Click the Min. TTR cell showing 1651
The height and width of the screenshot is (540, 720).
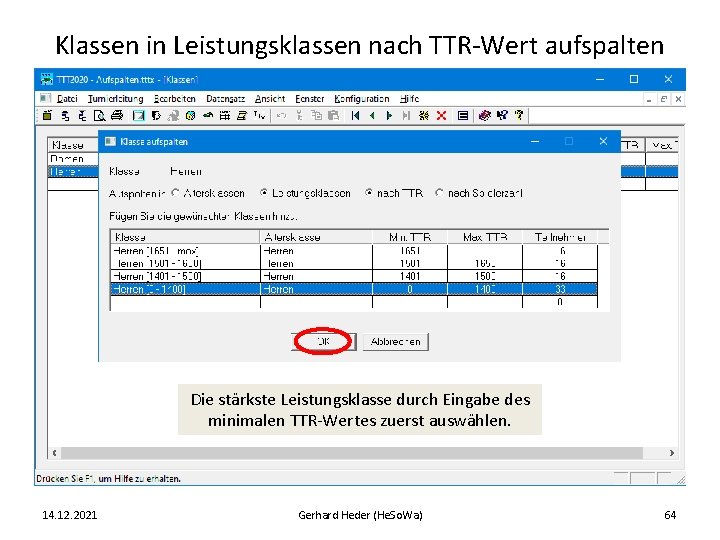click(x=410, y=251)
